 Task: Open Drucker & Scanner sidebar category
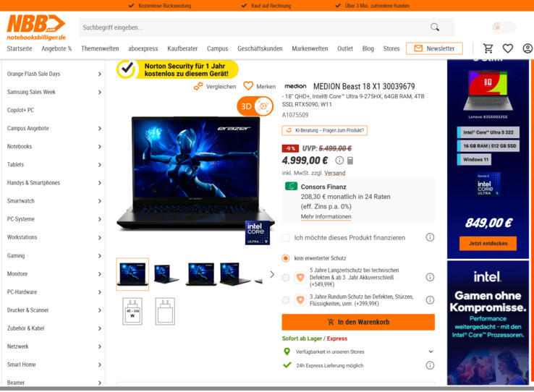pyautogui.click(x=28, y=310)
